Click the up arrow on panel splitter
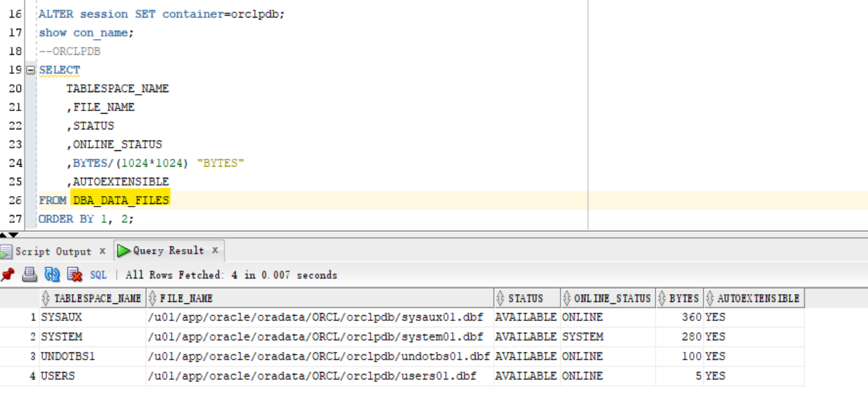The width and height of the screenshot is (868, 398). pos(4,234)
